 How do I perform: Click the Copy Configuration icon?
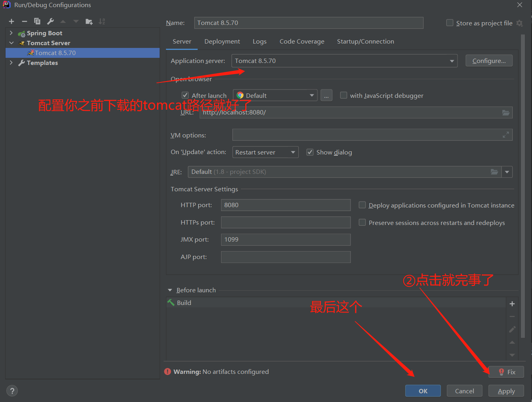tap(37, 21)
